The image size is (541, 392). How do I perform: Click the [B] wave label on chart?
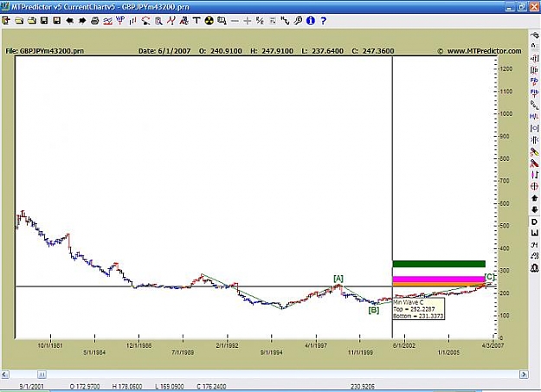pyautogui.click(x=374, y=310)
